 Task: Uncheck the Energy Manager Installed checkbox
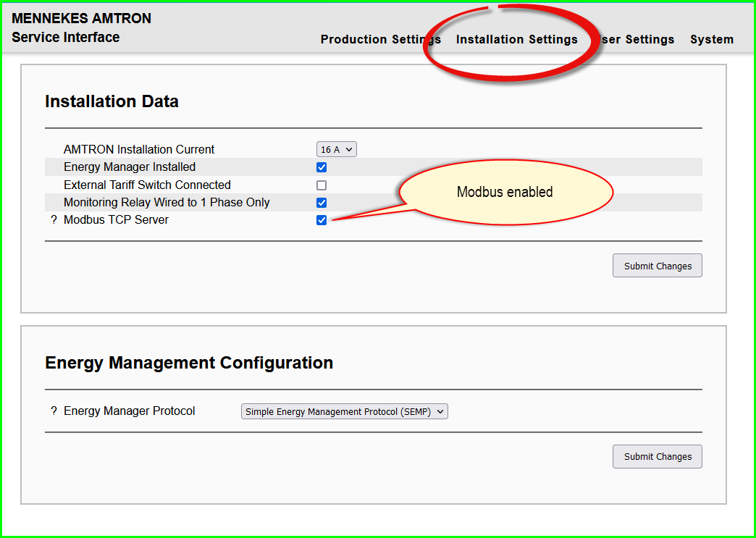tap(322, 167)
